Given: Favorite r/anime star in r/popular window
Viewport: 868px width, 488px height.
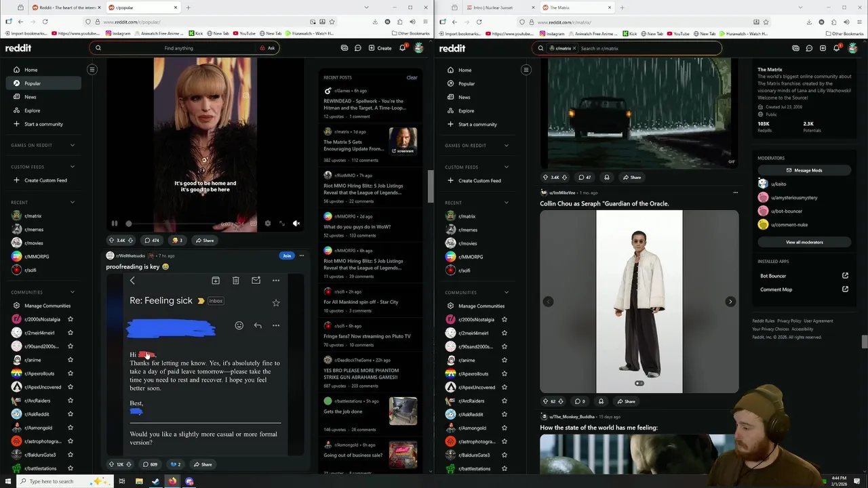Looking at the screenshot, I should pos(71,360).
